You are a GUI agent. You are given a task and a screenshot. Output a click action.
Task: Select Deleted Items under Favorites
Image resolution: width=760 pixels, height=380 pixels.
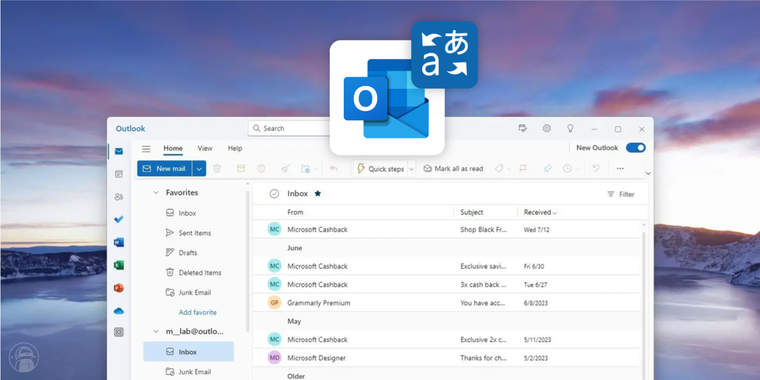(x=200, y=272)
